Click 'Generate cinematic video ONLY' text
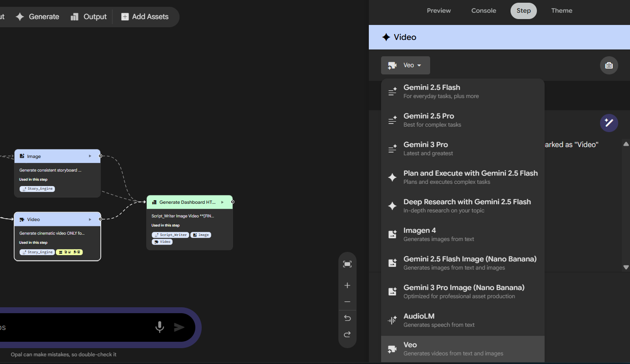The height and width of the screenshot is (364, 630). point(52,233)
